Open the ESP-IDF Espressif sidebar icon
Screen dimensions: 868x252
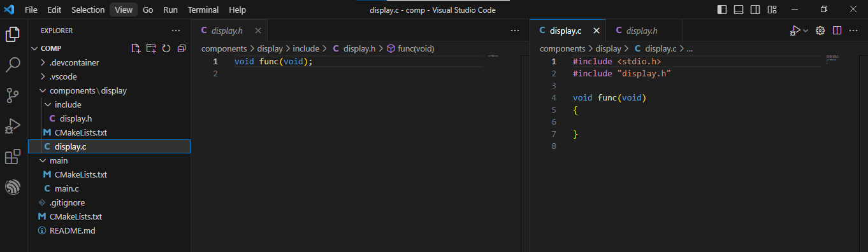[x=13, y=187]
